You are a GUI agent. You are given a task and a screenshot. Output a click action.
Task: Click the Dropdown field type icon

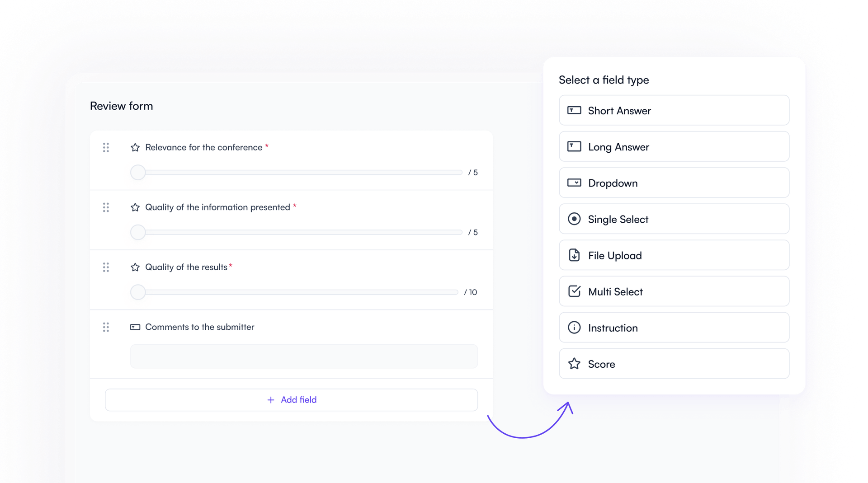pyautogui.click(x=575, y=183)
